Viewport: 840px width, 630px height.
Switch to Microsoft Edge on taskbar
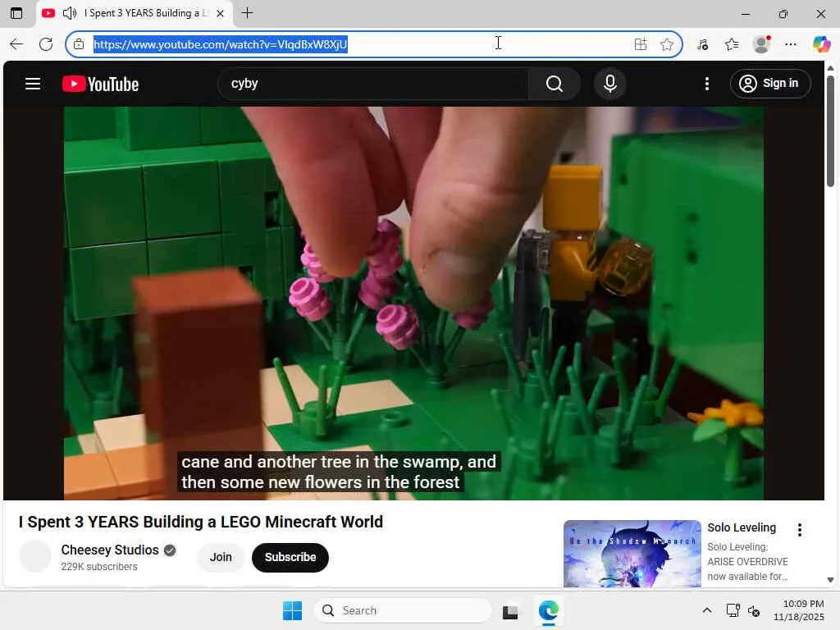pyautogui.click(x=548, y=610)
